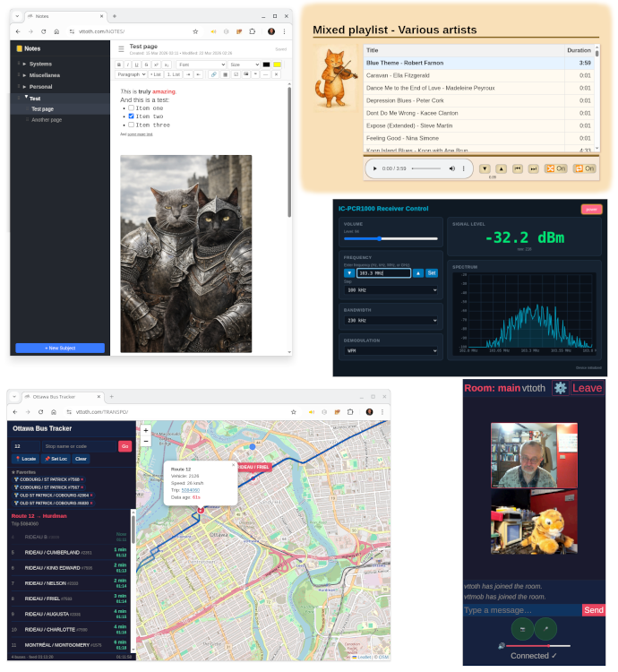Mute the playlist audio player speaker
This screenshot has width=618, height=672.
(451, 168)
